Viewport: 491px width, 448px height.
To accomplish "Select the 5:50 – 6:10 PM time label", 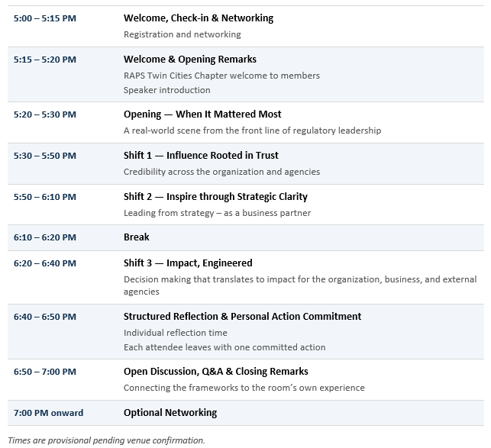I will pos(45,197).
